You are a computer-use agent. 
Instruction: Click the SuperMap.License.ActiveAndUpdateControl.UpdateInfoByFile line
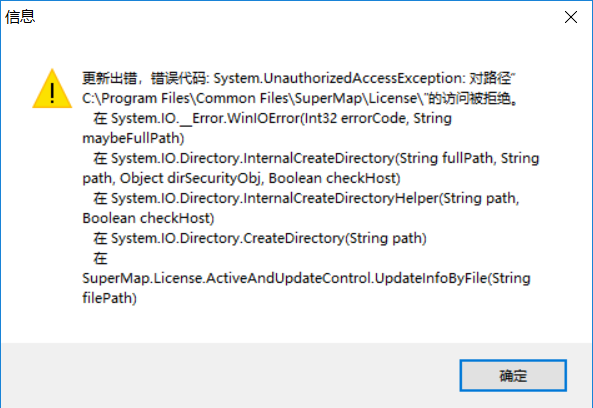click(306, 278)
